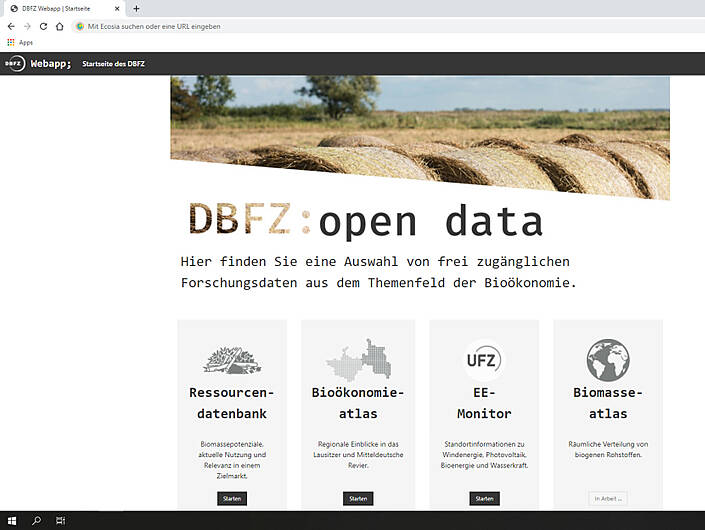Image resolution: width=705 pixels, height=530 pixels.
Task: Select the DBFZ Webapp Startseite tab
Action: (60, 8)
